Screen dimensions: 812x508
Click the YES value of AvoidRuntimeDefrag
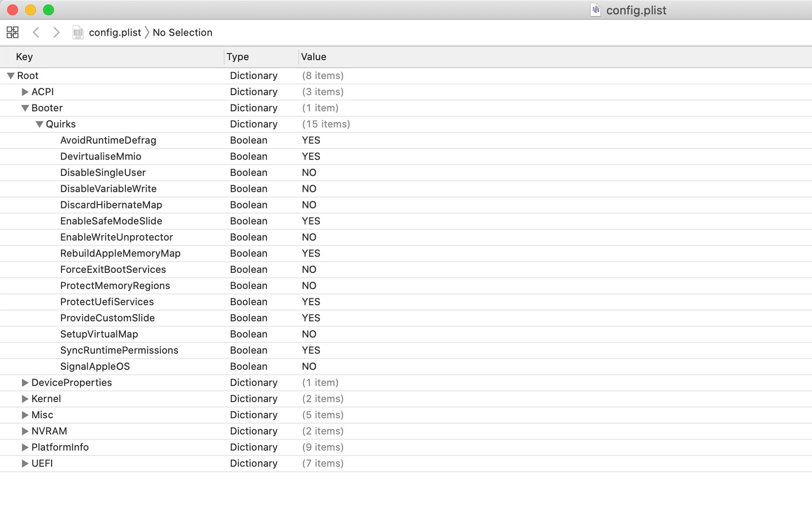point(311,140)
